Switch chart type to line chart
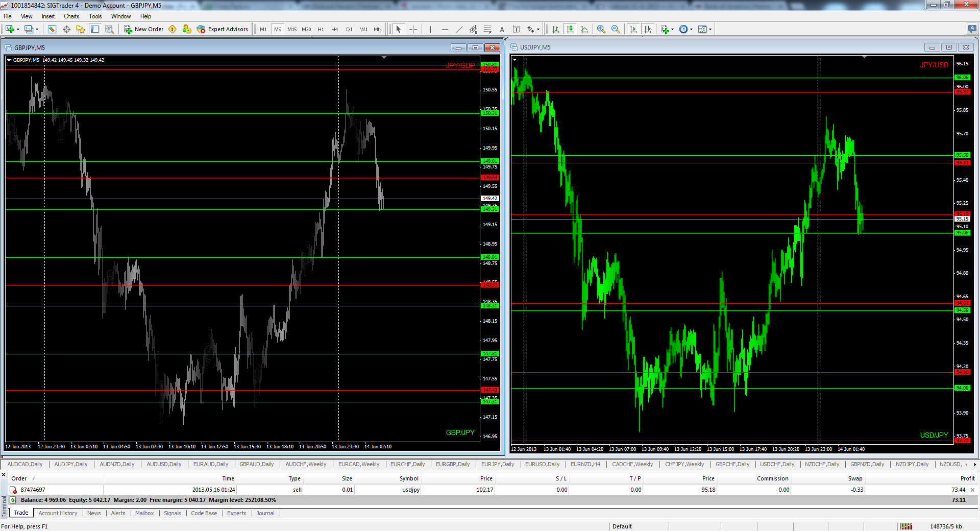 coord(584,29)
